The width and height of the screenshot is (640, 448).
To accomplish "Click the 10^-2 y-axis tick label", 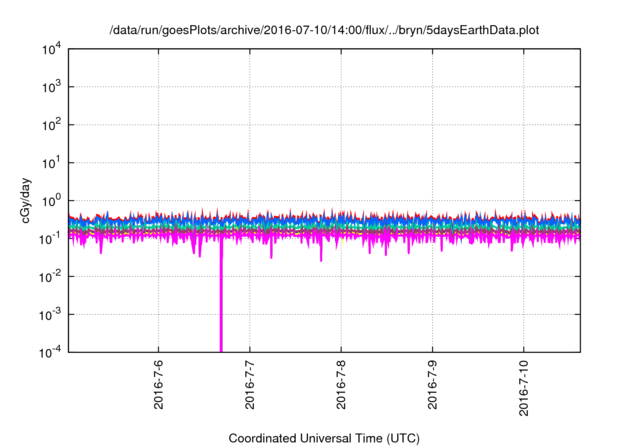I will pos(51,277).
